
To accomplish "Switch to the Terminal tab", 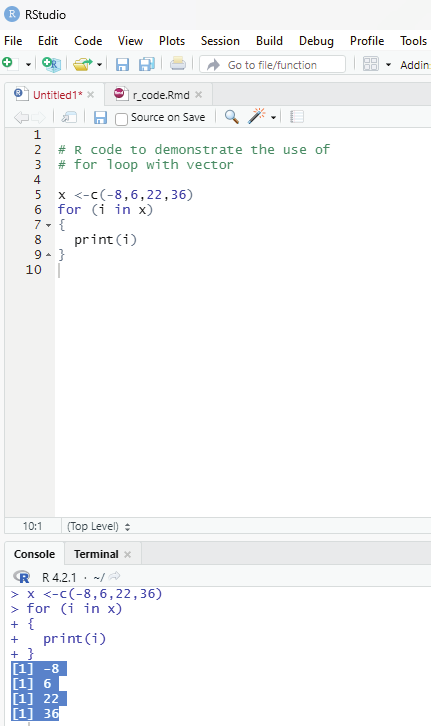I will click(x=96, y=554).
